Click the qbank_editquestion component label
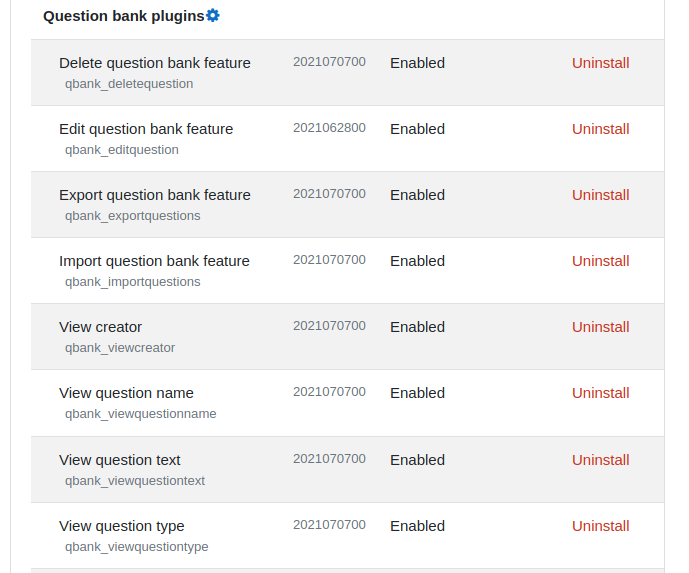 click(122, 150)
